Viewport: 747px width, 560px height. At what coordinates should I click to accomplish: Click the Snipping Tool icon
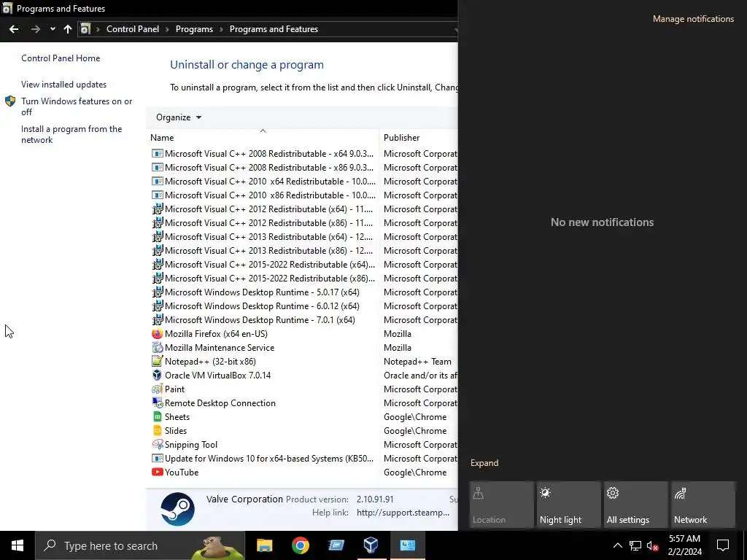click(x=158, y=444)
